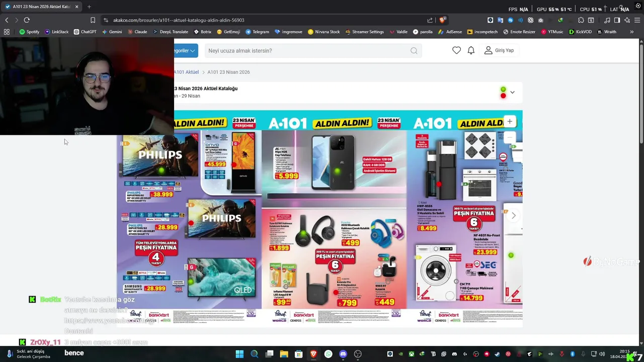Open File Explorer from the taskbar
644x362 pixels.
(284, 354)
